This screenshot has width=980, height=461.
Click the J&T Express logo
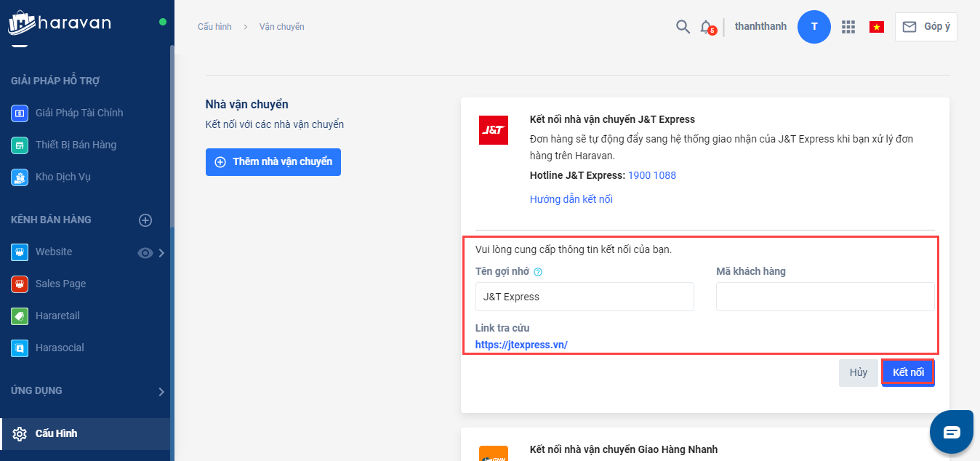coord(494,130)
